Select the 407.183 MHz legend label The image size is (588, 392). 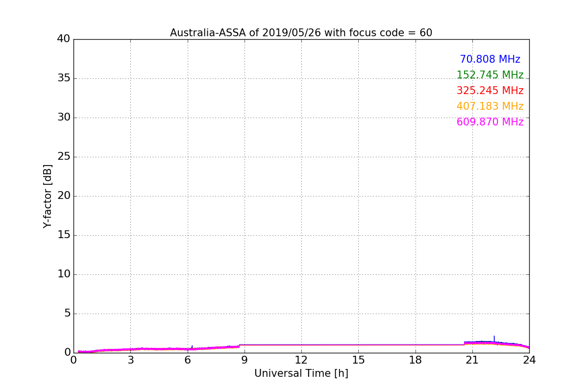coord(490,106)
